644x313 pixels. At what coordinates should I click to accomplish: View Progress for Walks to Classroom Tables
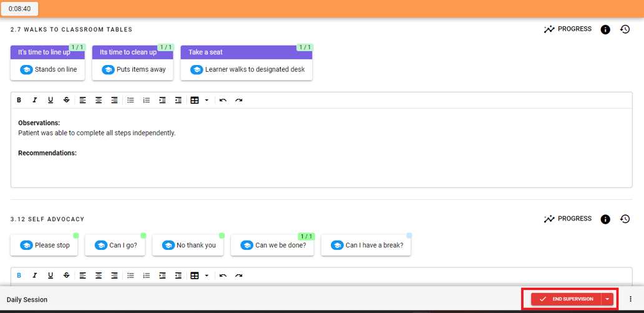click(x=568, y=29)
